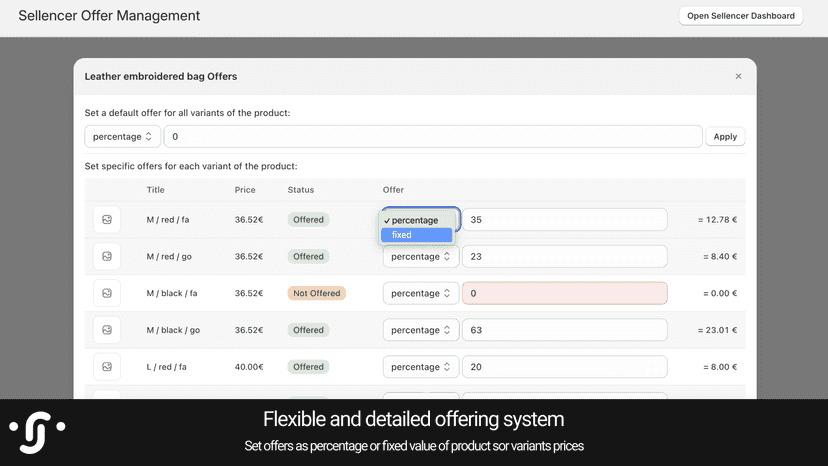Image resolution: width=828 pixels, height=466 pixels.
Task: Click L / red / fa variant image thumbnail
Action: point(107,367)
